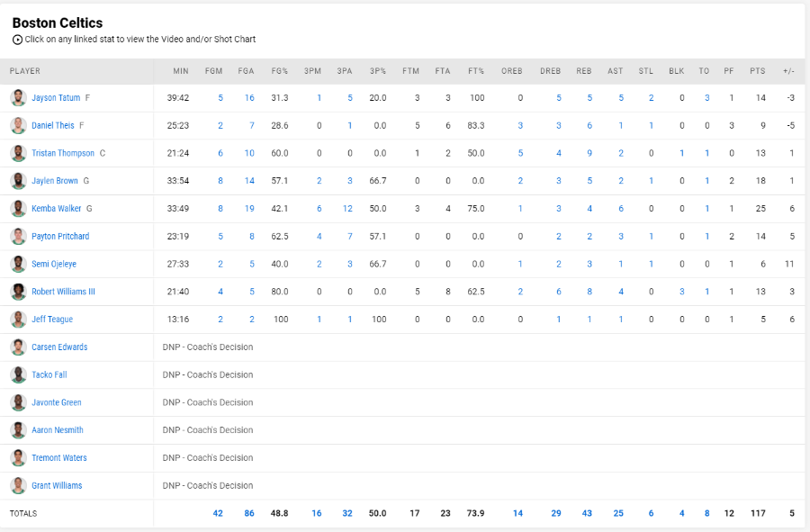View Kemba Walker's 6 assists

[x=621, y=209]
